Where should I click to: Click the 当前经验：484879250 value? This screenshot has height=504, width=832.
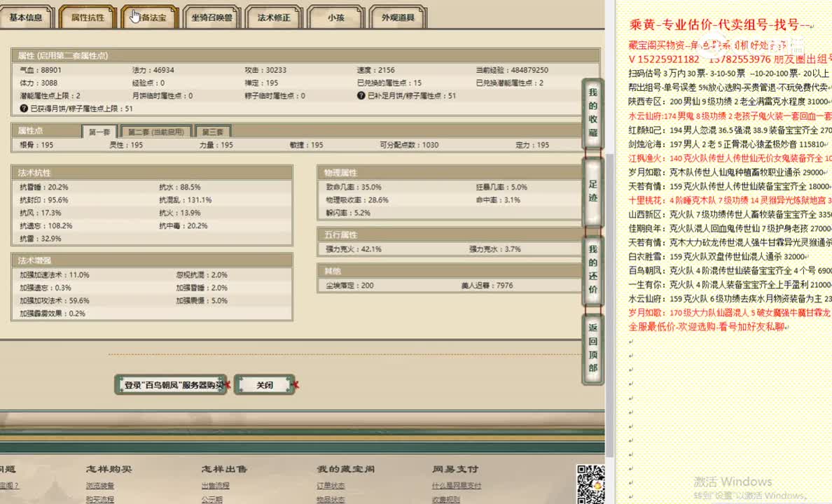pos(512,70)
